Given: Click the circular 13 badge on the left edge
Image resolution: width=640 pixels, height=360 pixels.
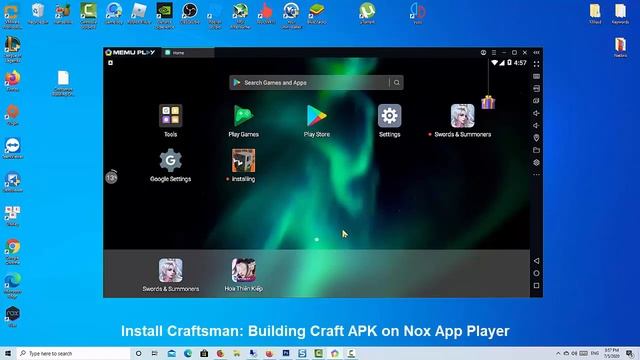Looking at the screenshot, I should 111,177.
